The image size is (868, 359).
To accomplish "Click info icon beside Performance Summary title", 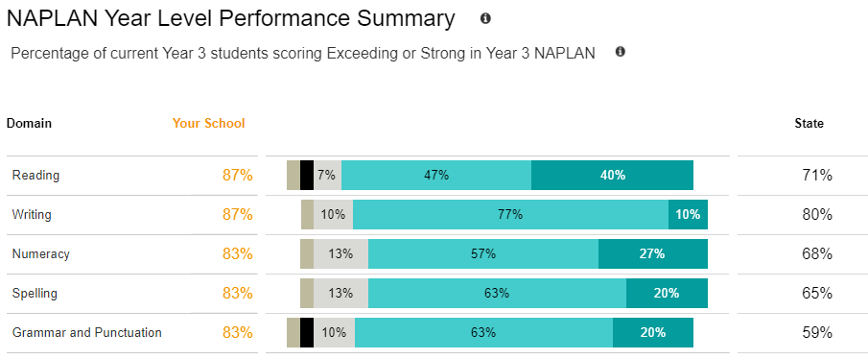I will 485,19.
